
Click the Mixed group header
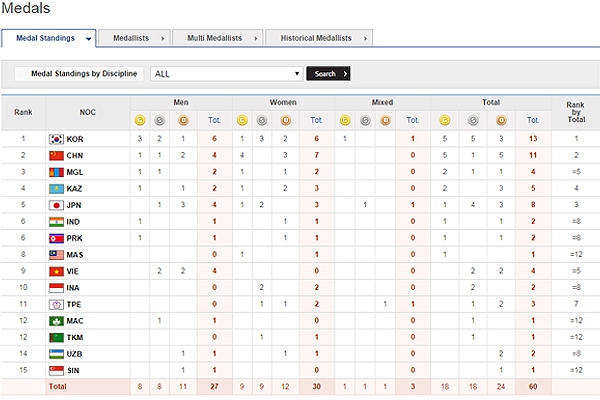click(383, 103)
